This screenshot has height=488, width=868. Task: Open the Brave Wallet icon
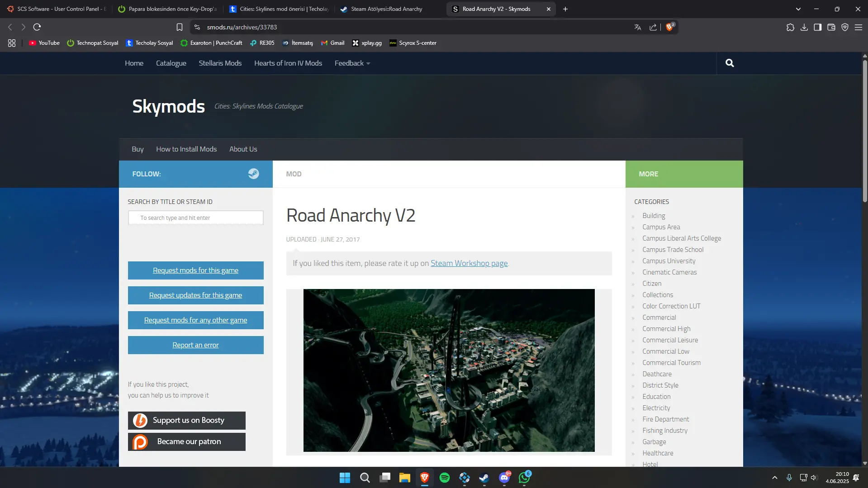point(831,27)
